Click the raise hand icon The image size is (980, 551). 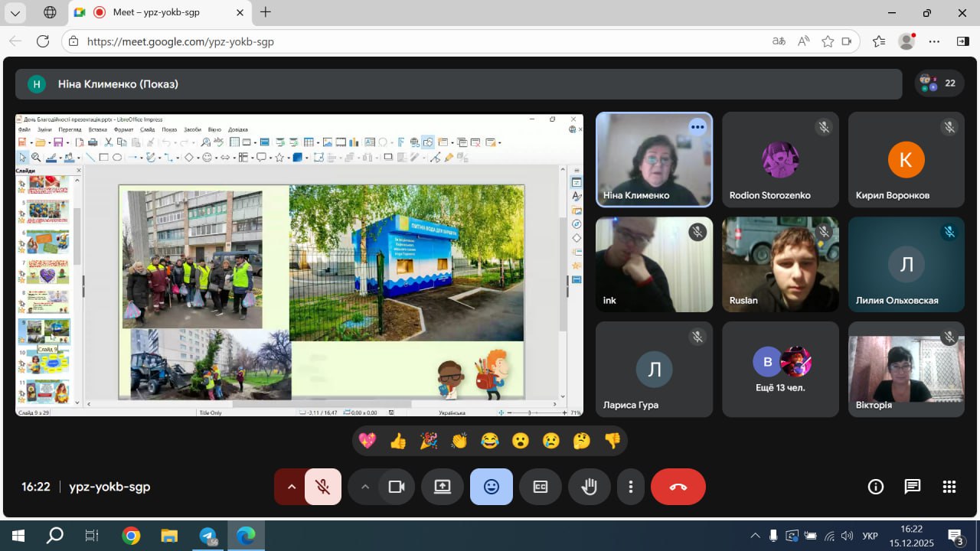[589, 487]
